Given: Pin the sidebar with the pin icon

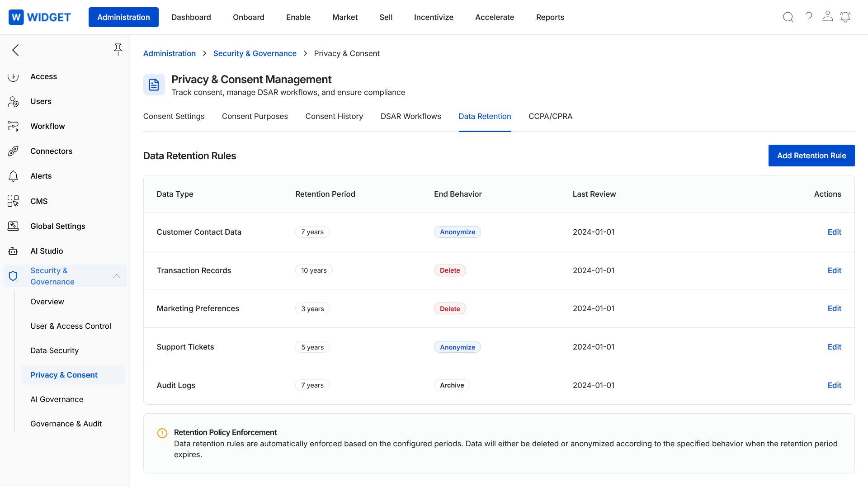Looking at the screenshot, I should 118,50.
